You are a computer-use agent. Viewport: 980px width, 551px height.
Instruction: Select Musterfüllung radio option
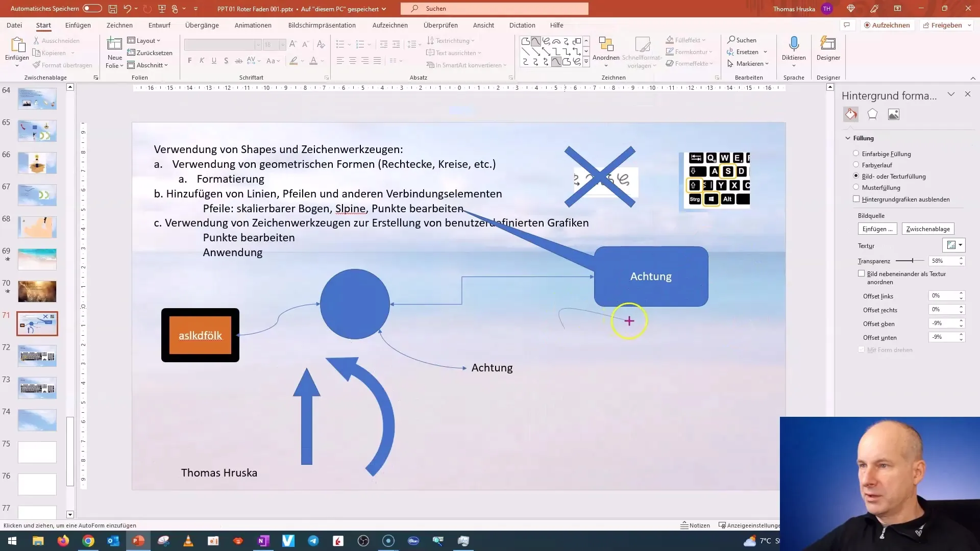(856, 187)
